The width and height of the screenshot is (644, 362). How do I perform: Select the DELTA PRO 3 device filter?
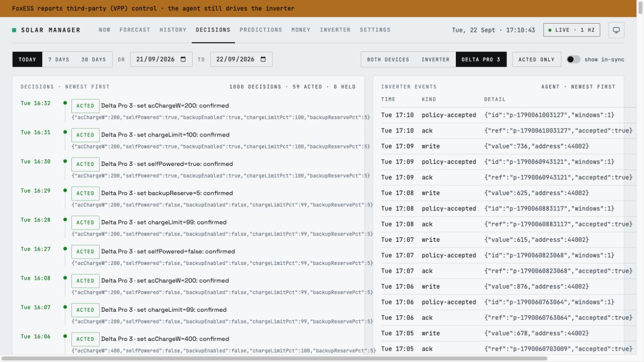(x=481, y=60)
